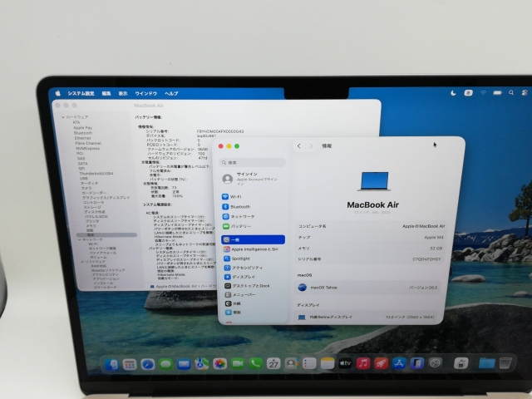The width and height of the screenshot is (532, 399).
Task: Open the ウインドウ menu
Action: [146, 93]
